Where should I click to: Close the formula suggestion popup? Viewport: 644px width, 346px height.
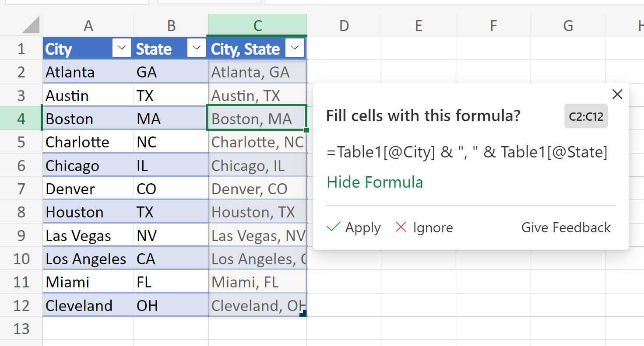coord(617,94)
